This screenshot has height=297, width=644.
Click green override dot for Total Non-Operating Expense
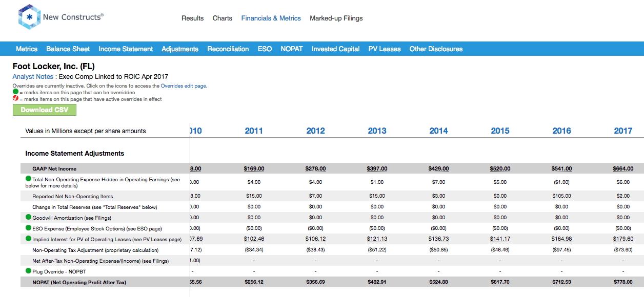29,179
